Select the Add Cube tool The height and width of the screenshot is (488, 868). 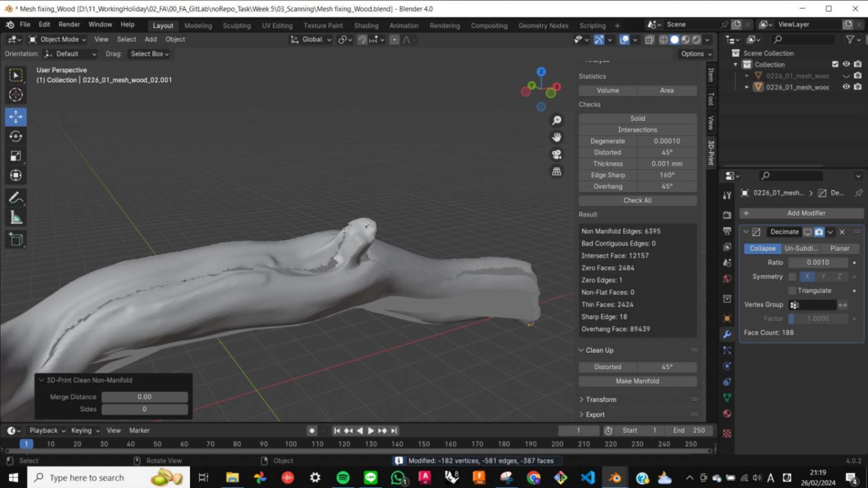[16, 240]
